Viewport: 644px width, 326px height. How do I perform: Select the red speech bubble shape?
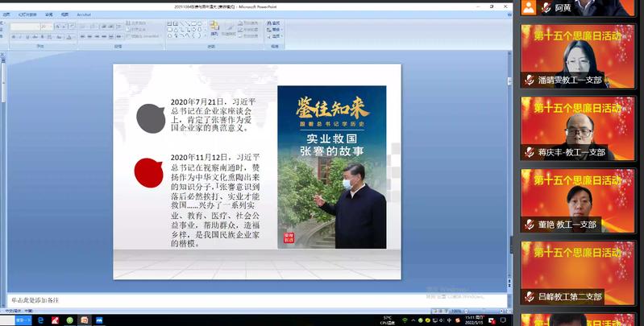(148, 172)
